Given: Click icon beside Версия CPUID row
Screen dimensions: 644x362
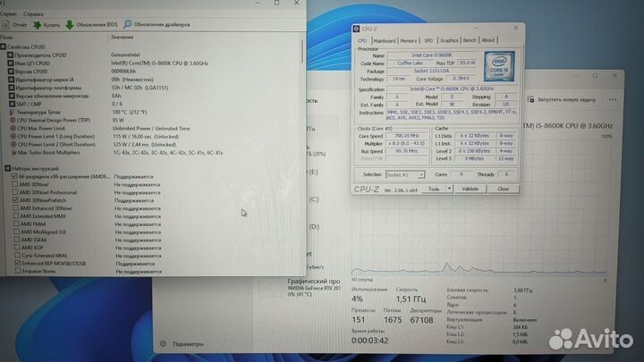Looking at the screenshot, I should [x=11, y=72].
